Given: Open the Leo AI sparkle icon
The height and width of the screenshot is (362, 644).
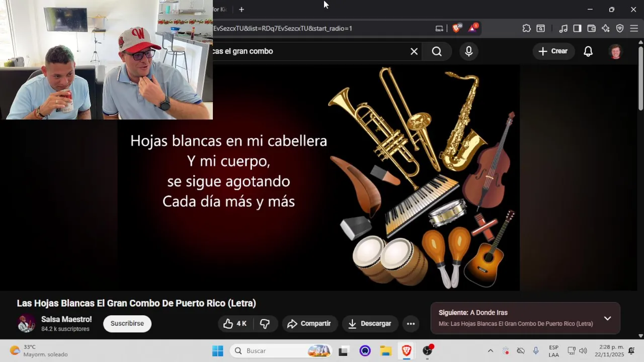Looking at the screenshot, I should point(606,29).
